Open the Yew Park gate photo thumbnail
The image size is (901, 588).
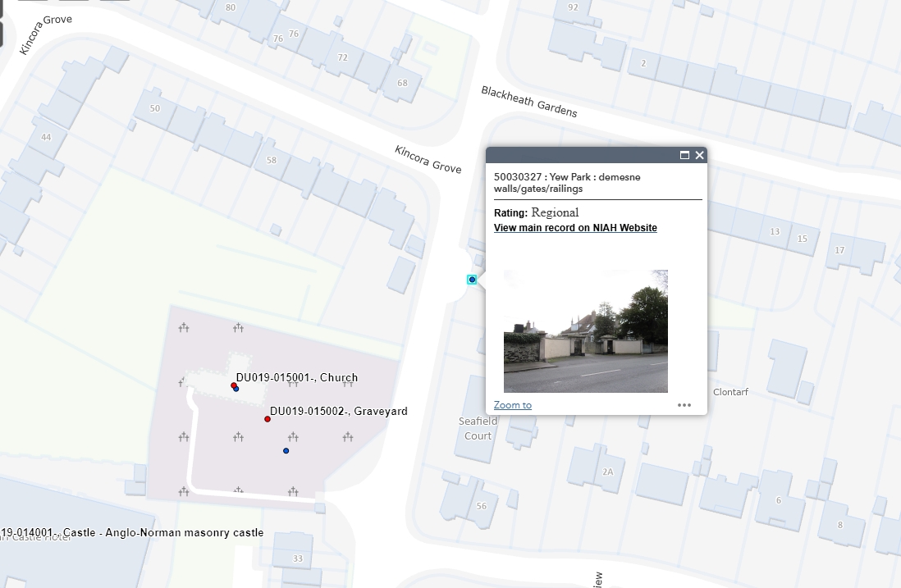tap(585, 331)
